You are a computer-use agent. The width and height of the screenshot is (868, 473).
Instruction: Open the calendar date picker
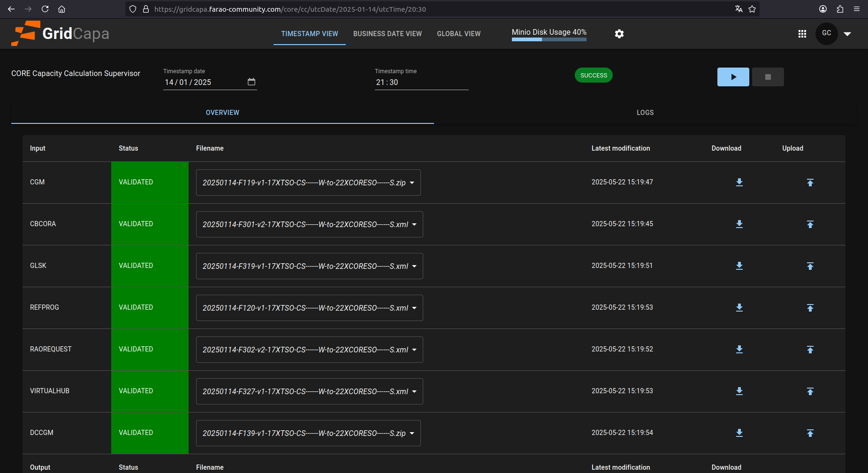coord(251,82)
